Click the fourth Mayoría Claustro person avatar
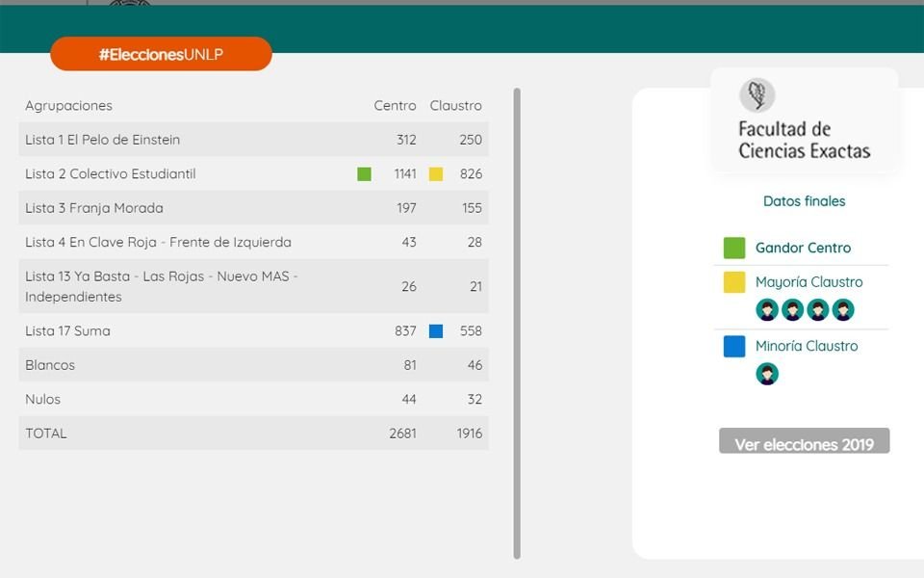Screen dimensions: 924x578 843,309
